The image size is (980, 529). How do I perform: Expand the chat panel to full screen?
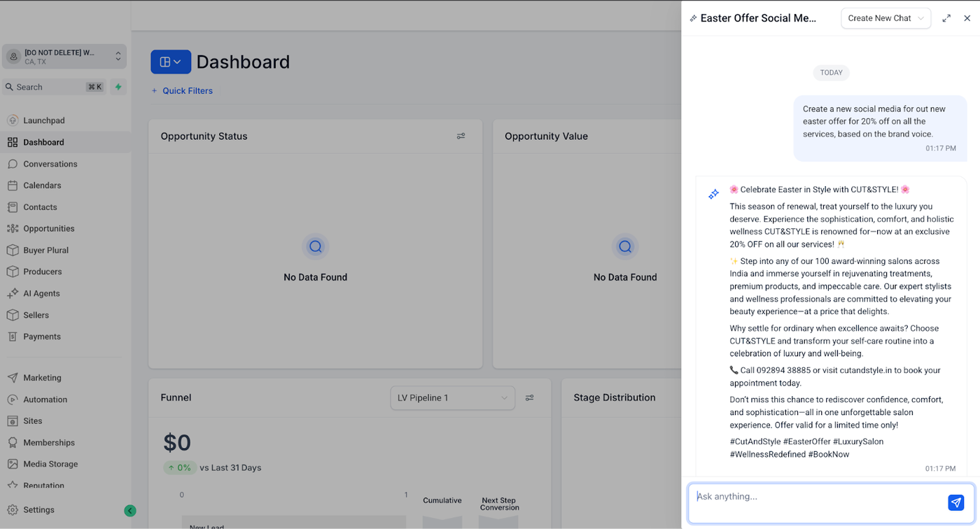click(x=946, y=18)
